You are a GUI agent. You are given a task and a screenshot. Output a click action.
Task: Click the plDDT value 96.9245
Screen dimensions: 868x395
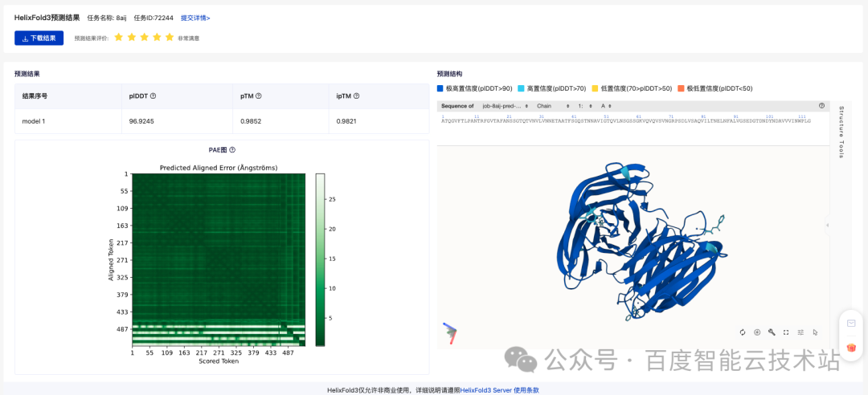pyautogui.click(x=142, y=120)
